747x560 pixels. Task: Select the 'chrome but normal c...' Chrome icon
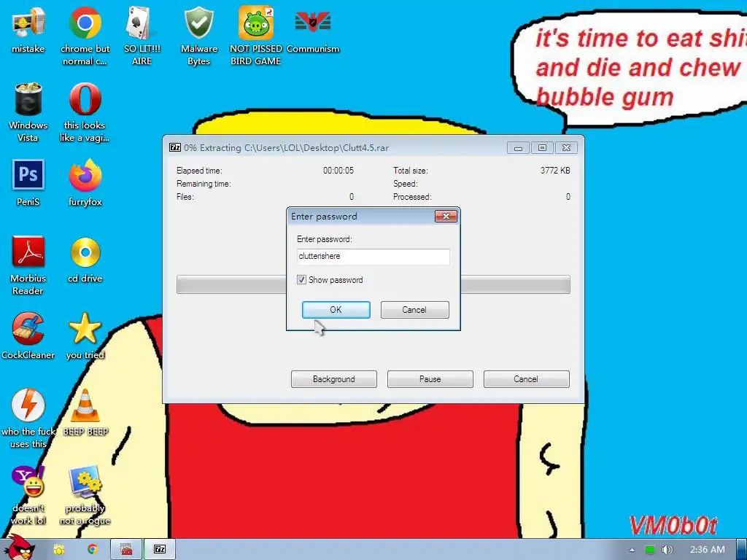tap(85, 36)
